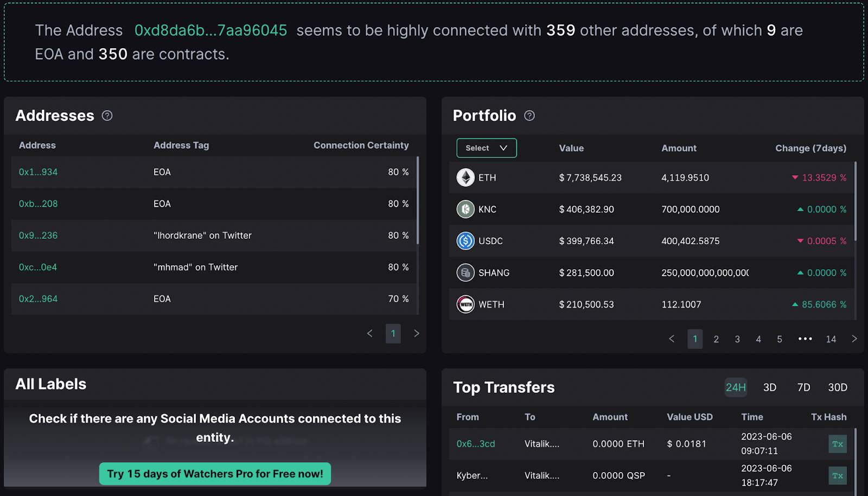Click the USDC token icon
Viewport: 868px width, 496px height.
tap(465, 240)
